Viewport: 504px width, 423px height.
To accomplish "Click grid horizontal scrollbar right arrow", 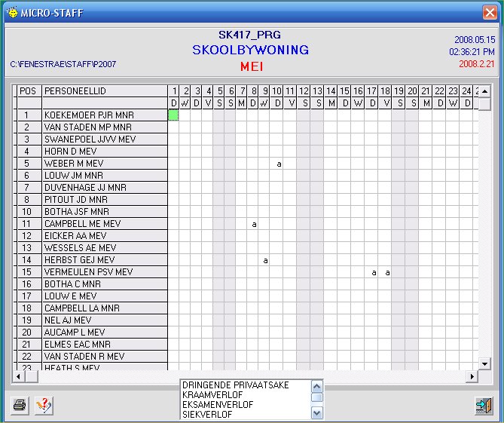I will [472, 376].
